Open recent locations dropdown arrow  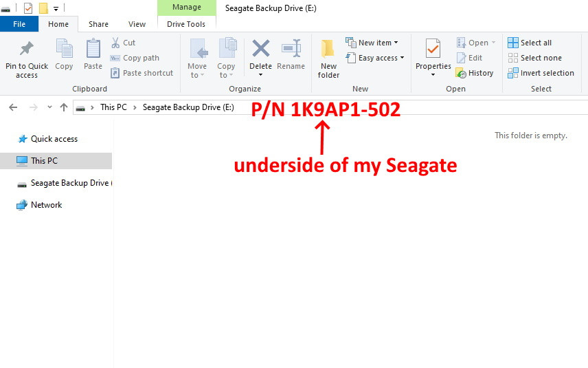[49, 107]
